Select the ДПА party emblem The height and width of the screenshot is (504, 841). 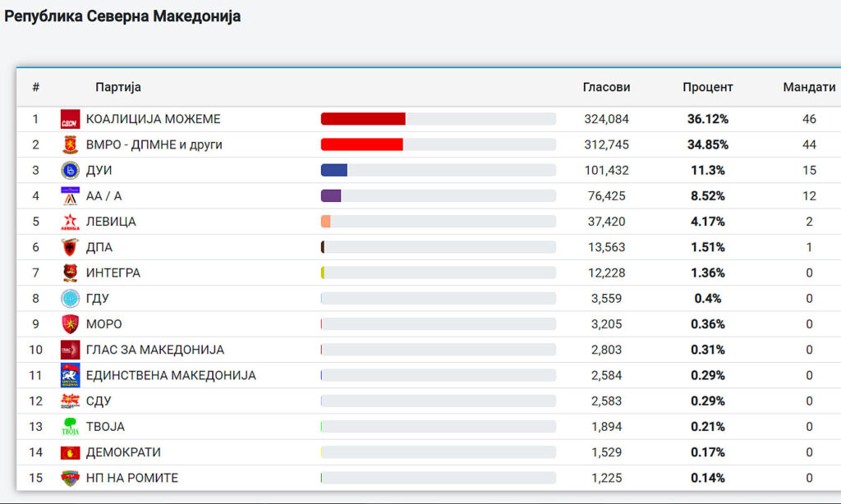click(70, 247)
